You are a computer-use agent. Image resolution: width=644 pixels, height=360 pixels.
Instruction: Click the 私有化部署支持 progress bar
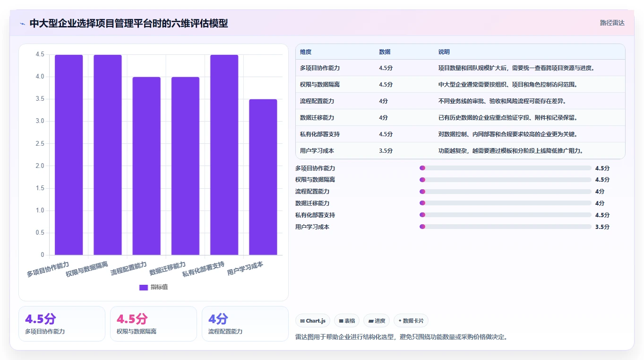(x=506, y=215)
